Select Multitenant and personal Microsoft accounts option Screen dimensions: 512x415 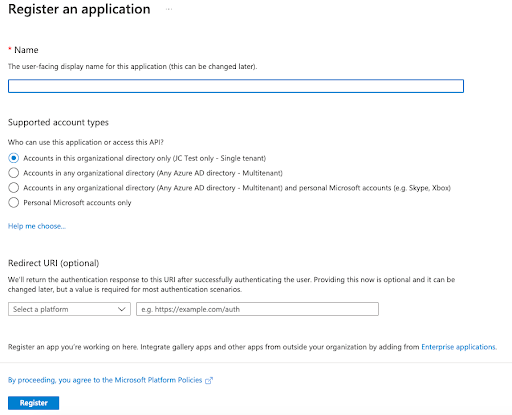14,188
